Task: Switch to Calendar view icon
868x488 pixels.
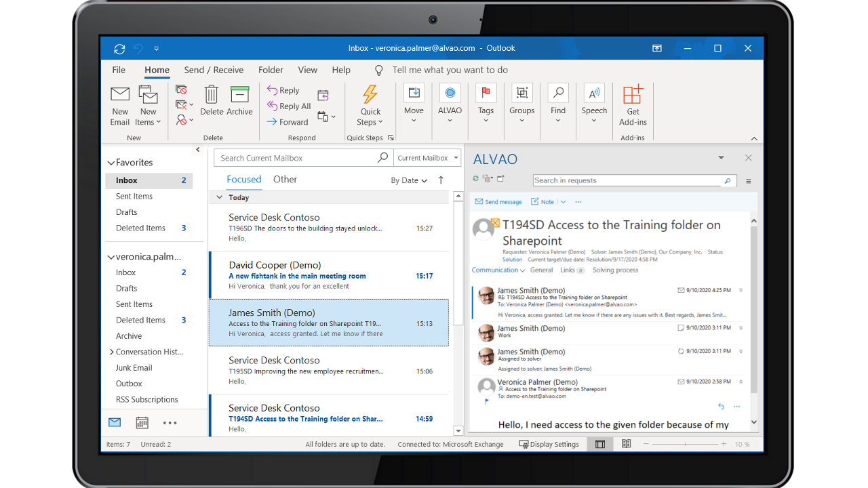Action: coord(142,422)
